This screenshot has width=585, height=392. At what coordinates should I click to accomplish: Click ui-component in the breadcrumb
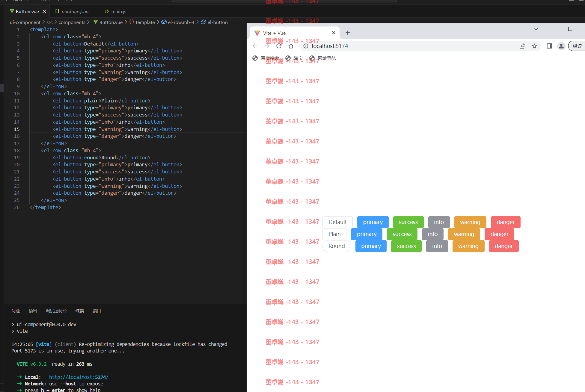pos(25,22)
